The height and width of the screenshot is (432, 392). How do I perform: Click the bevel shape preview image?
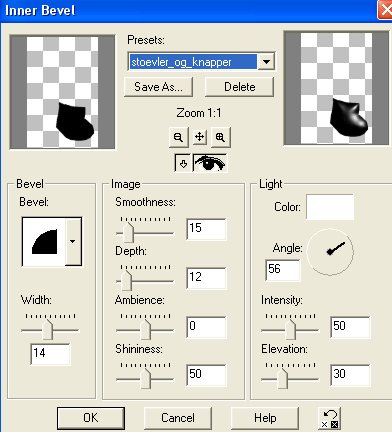click(44, 242)
